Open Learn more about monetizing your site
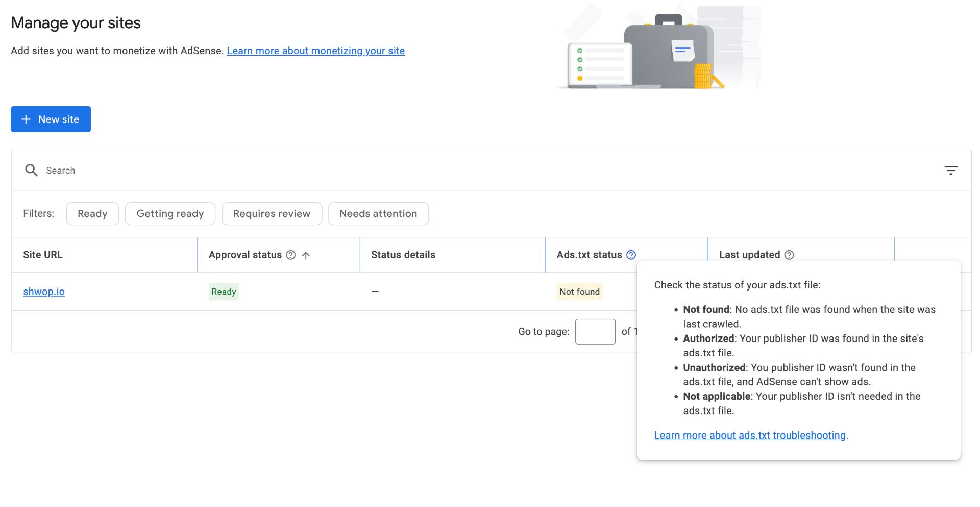This screenshot has height=507, width=980. coord(315,51)
